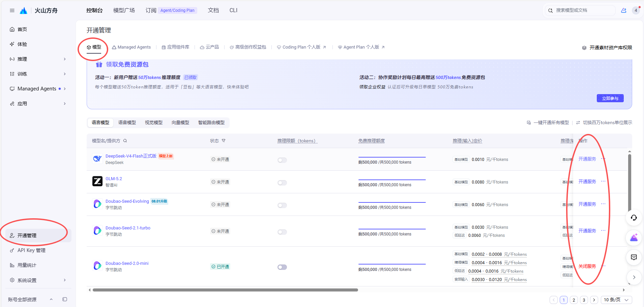Open the notifications bell icon
This screenshot has width=644, height=307.
click(x=624, y=10)
